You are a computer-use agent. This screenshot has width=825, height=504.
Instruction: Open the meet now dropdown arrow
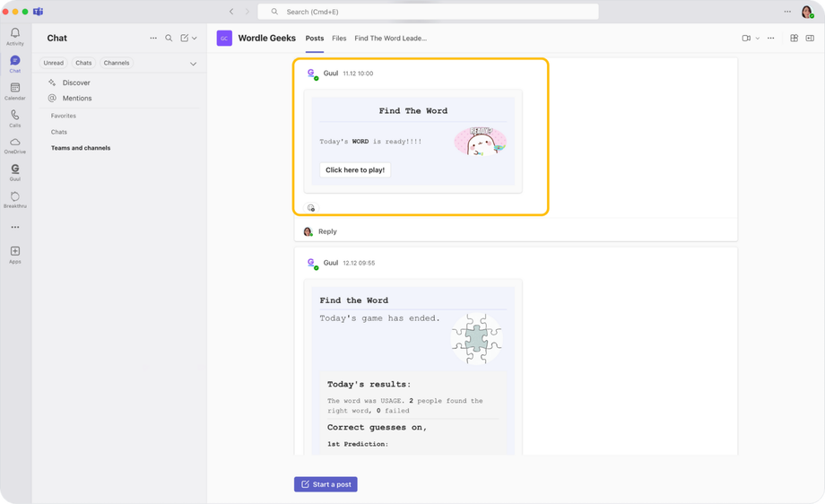click(x=758, y=39)
